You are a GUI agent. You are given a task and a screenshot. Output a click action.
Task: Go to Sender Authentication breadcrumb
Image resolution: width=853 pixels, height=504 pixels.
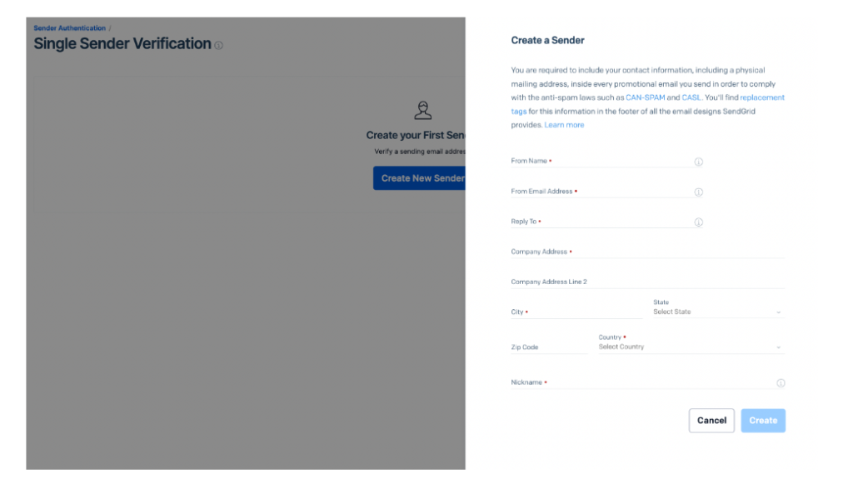click(x=69, y=28)
